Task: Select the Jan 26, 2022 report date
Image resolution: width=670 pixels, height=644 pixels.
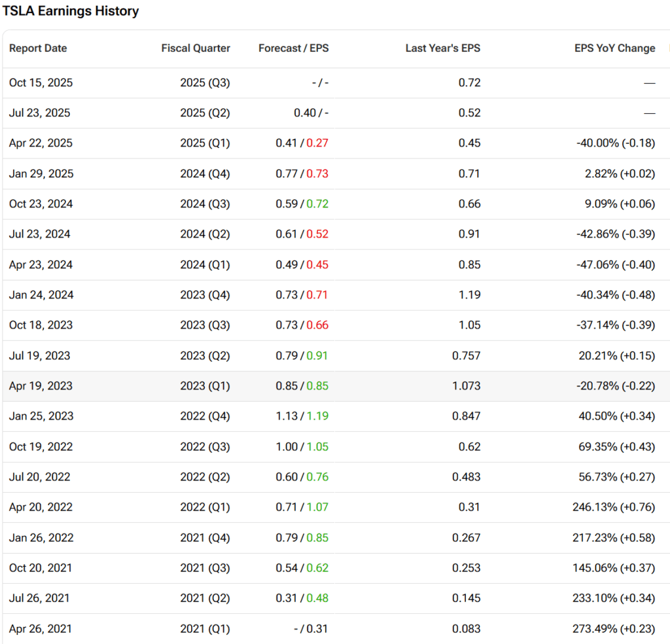Action: (x=41, y=537)
